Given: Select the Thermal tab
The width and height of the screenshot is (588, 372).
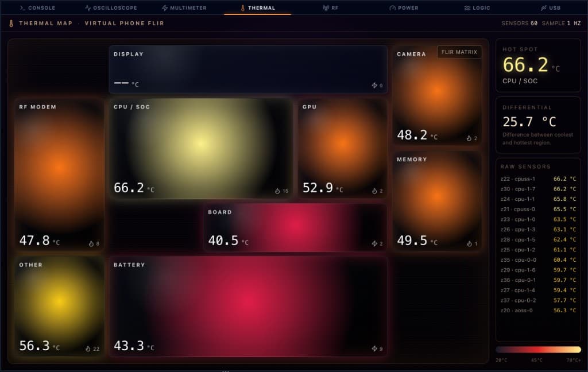Looking at the screenshot, I should click(x=258, y=8).
